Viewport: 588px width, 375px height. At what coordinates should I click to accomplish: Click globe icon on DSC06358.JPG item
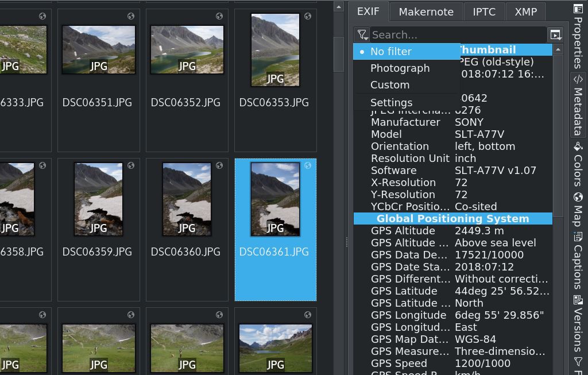point(42,165)
